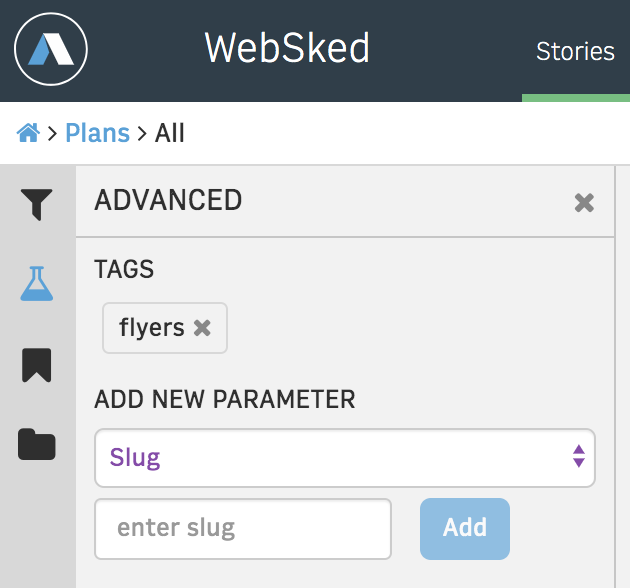Open the Stories tab
This screenshot has width=630, height=588.
tap(575, 51)
